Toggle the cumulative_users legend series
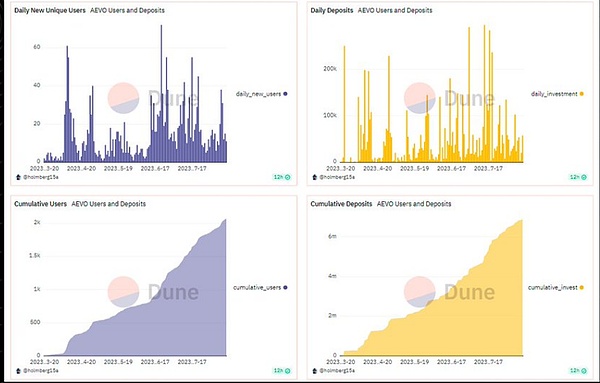 pos(260,287)
